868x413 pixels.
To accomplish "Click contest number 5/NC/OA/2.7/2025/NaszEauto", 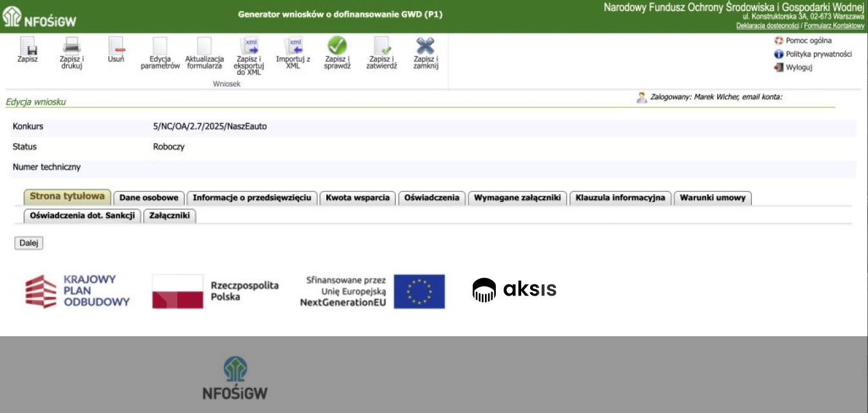I will coord(210,126).
